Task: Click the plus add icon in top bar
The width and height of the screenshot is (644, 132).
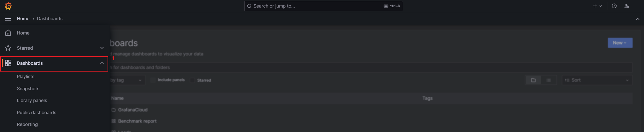Action: (595, 6)
